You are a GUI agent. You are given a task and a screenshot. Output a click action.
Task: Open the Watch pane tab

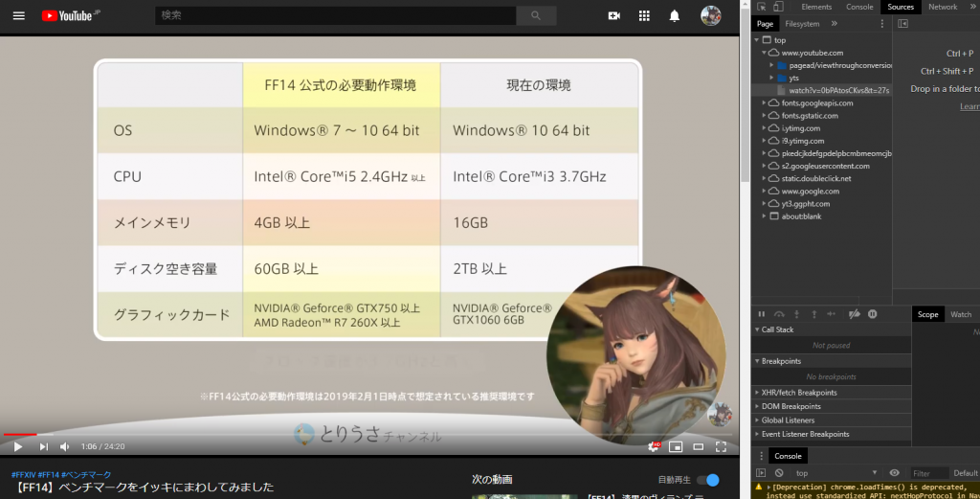pos(961,314)
